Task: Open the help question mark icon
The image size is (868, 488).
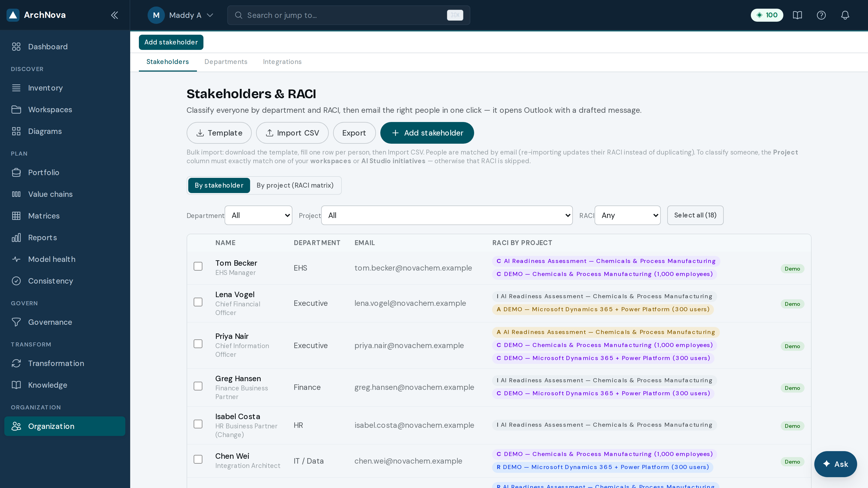Action: click(821, 15)
